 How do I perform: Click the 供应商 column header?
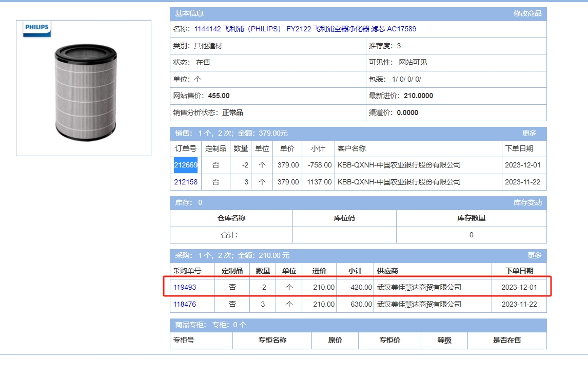[387, 271]
